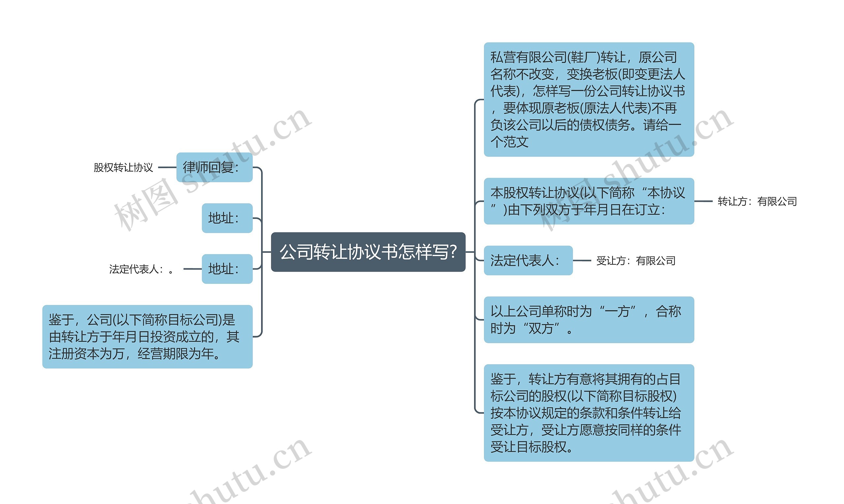This screenshot has width=844, height=504.
Task: Scroll the mind map canvas area
Action: [422, 252]
